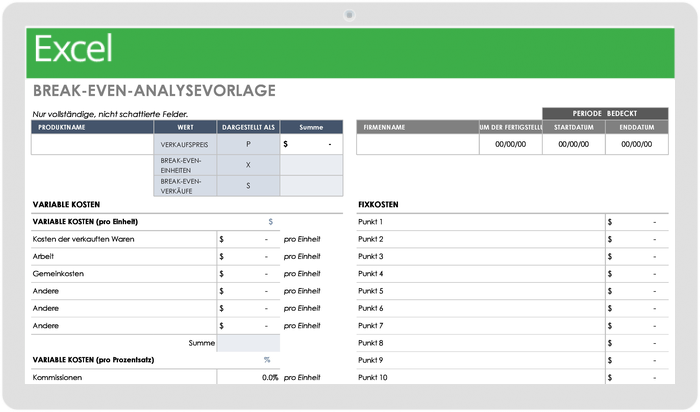This screenshot has width=700, height=412.
Task: Select the Kosten der verkauften Waren label
Action: (83, 239)
